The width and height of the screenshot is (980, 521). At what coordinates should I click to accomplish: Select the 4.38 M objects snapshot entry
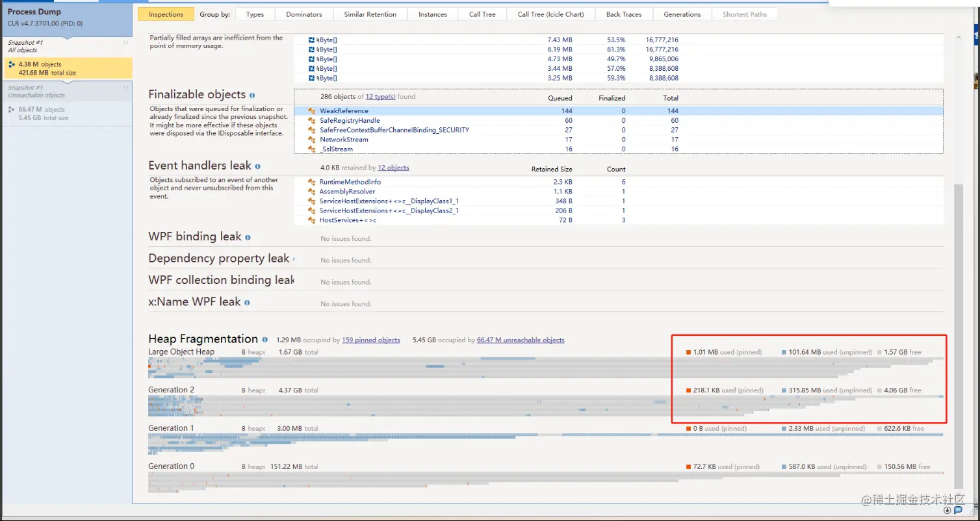[68, 68]
